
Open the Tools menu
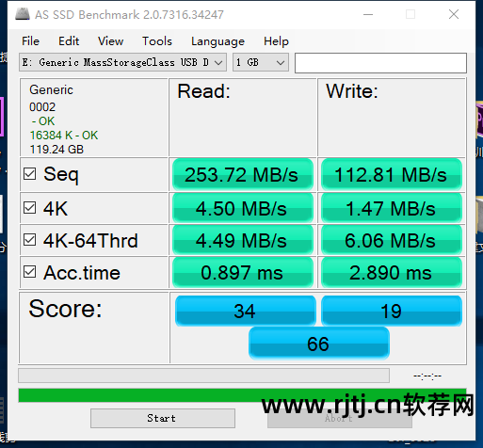tap(157, 41)
